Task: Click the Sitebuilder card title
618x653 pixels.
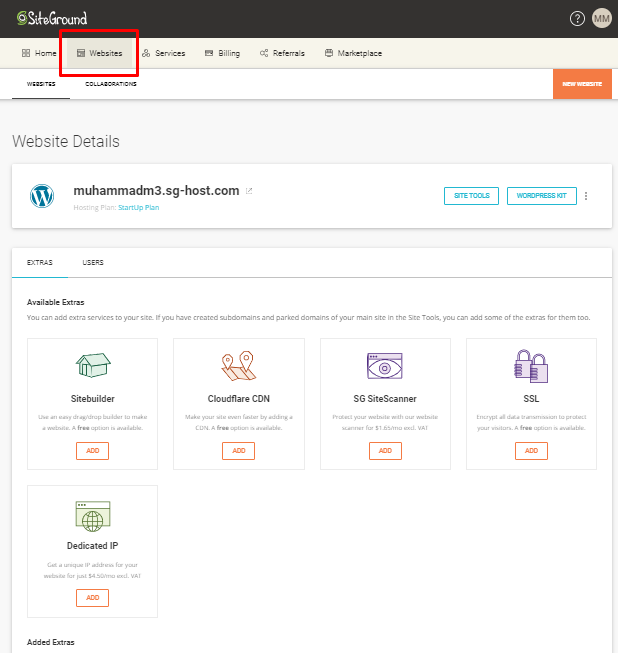Action: pyautogui.click(x=92, y=399)
